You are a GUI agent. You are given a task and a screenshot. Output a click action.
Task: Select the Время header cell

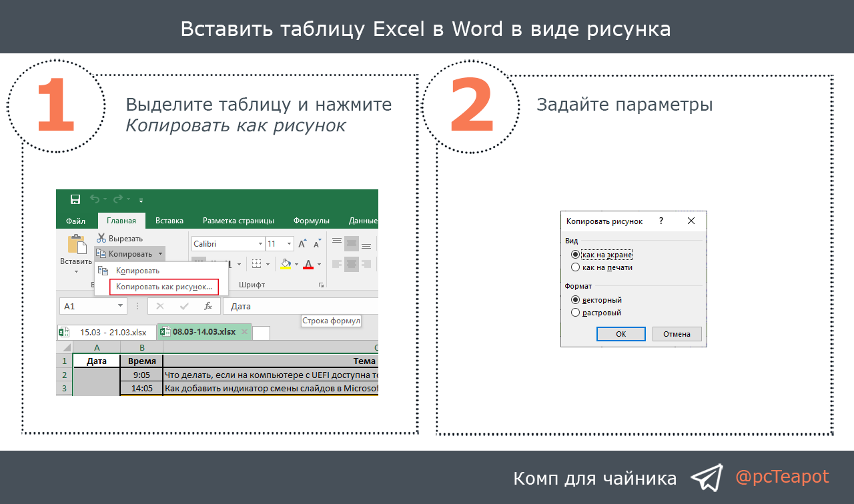[142, 361]
